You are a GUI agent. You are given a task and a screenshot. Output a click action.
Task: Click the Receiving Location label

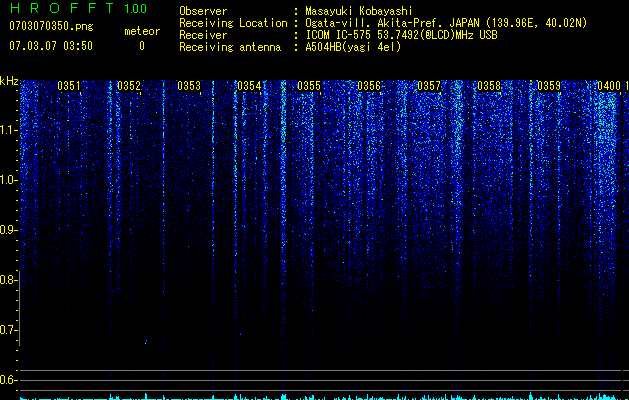(x=233, y=23)
